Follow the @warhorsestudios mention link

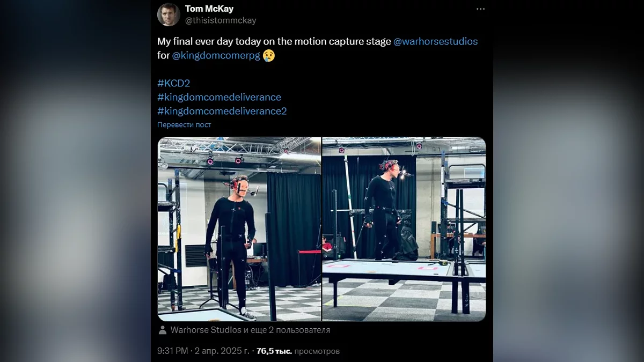click(x=435, y=41)
